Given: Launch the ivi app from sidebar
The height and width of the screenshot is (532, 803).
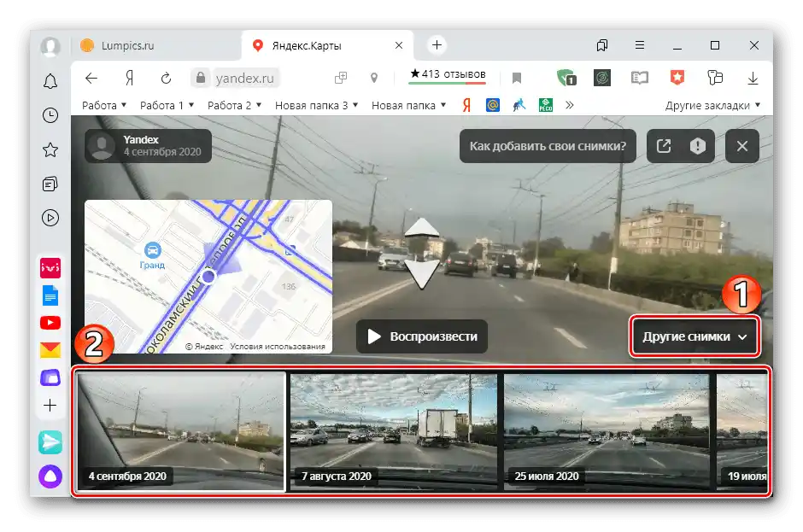Looking at the screenshot, I should pyautogui.click(x=50, y=268).
